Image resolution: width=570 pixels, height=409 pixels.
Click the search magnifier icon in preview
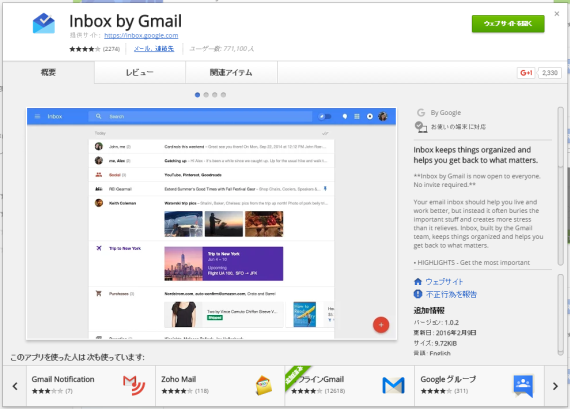(99, 116)
